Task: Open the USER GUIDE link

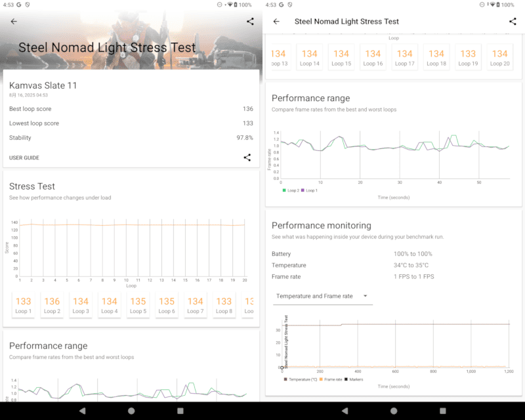Action: (24, 158)
